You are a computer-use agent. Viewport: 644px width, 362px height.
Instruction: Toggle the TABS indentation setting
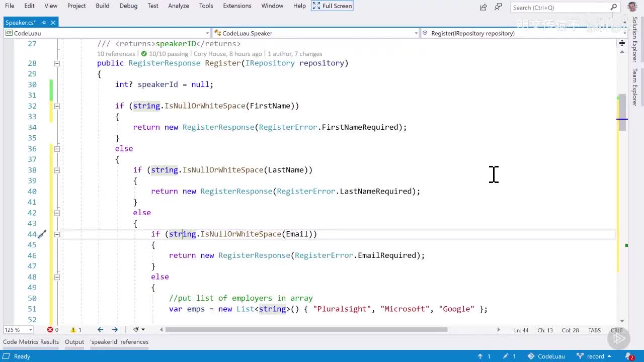point(595,330)
